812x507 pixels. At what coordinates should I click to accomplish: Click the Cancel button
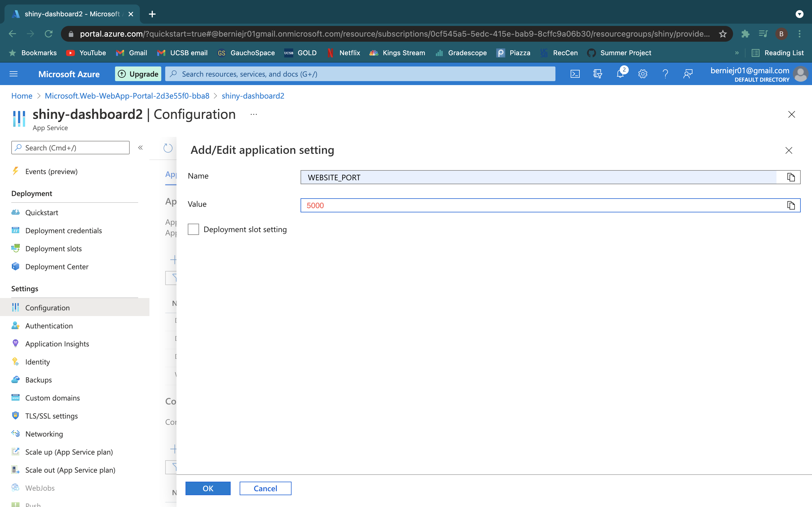[265, 488]
